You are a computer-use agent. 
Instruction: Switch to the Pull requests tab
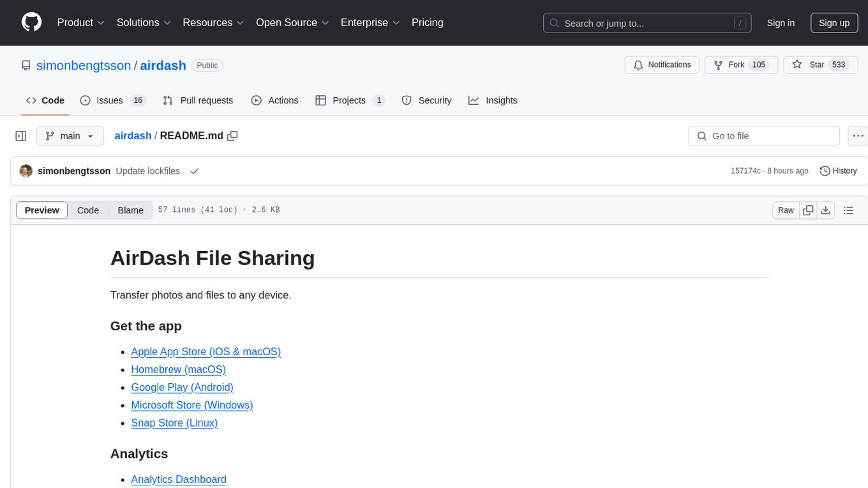point(198,100)
